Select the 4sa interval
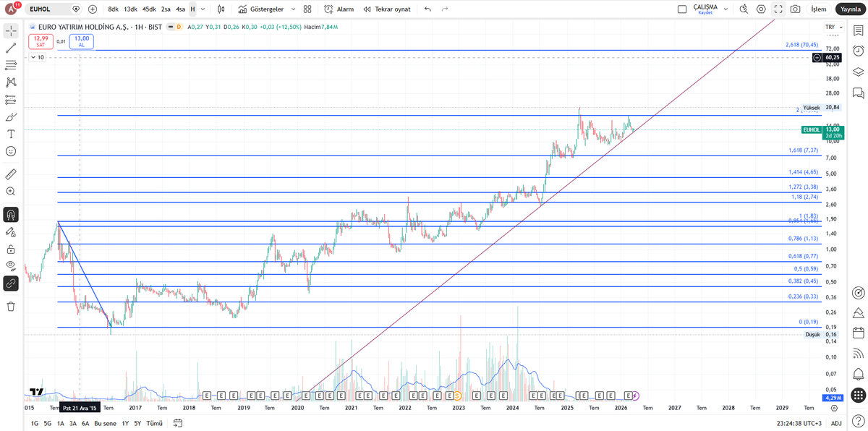 [x=181, y=9]
